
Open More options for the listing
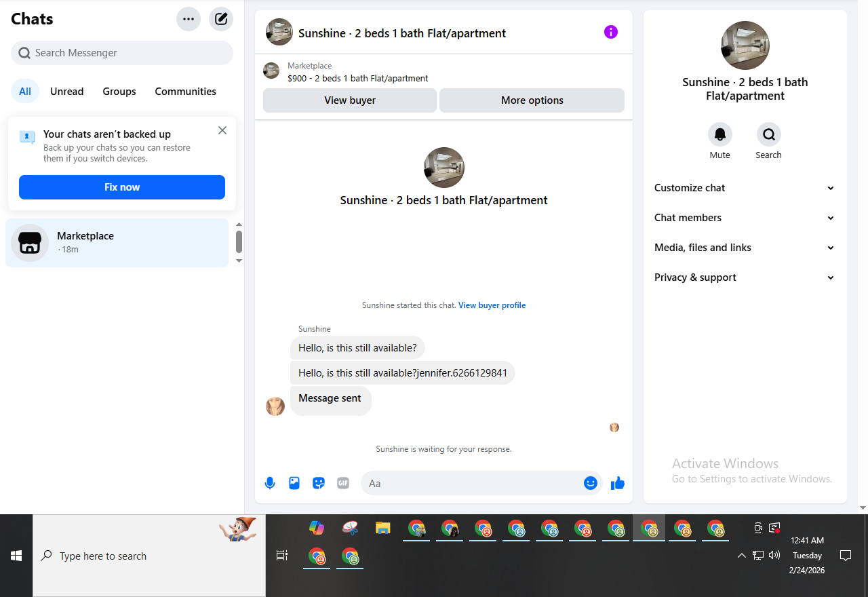(532, 100)
